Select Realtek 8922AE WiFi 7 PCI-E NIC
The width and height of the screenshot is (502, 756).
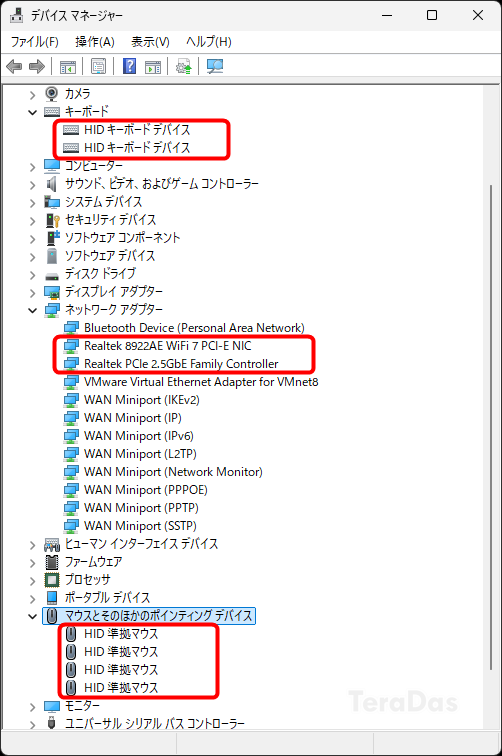[167, 346]
